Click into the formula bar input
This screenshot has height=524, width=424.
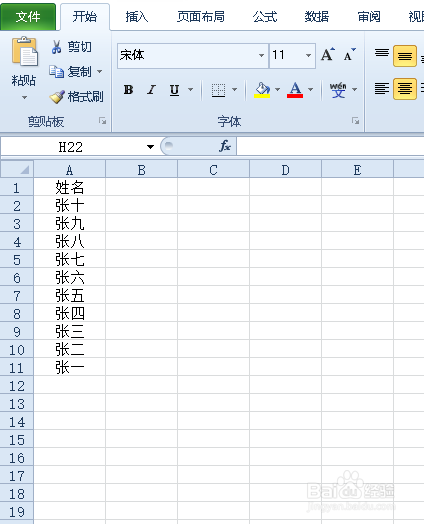click(330, 147)
